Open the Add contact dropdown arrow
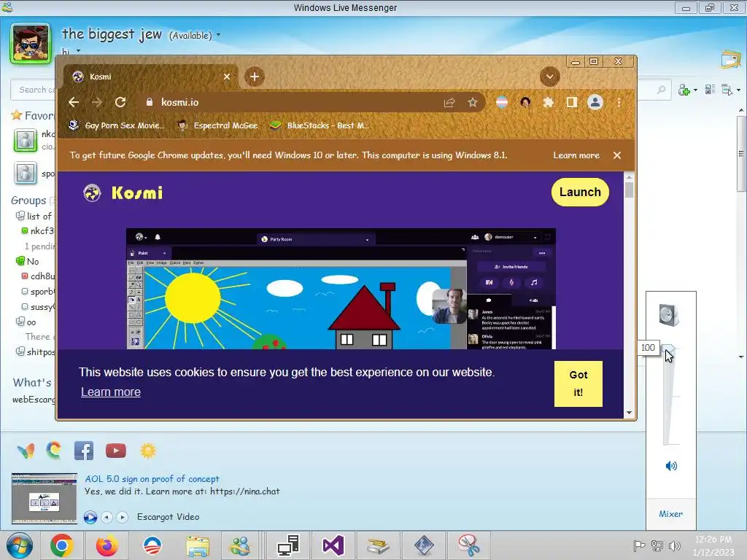The width and height of the screenshot is (747, 560). (695, 90)
